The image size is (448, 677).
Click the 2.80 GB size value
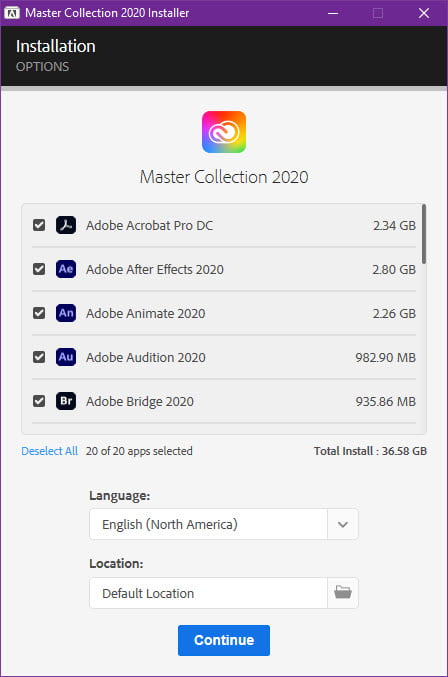[394, 269]
